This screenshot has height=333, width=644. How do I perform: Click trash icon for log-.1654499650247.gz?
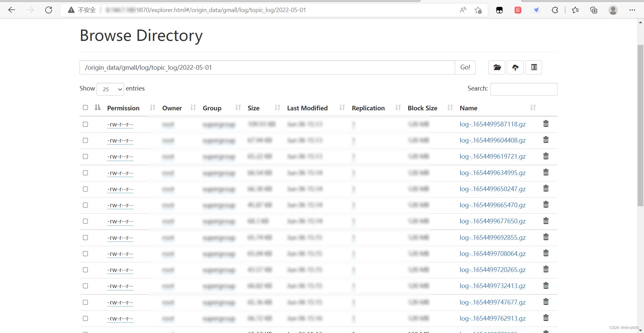546,188
